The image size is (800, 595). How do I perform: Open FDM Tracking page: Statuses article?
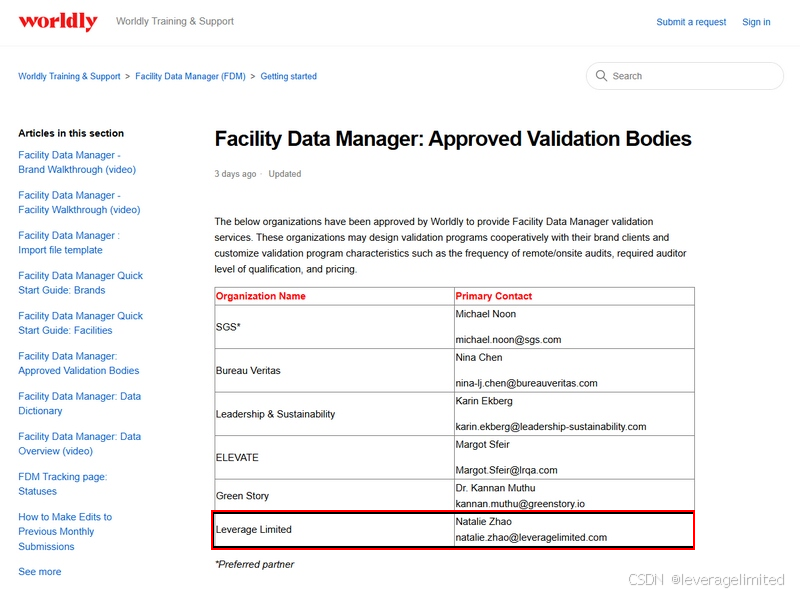click(x=63, y=484)
